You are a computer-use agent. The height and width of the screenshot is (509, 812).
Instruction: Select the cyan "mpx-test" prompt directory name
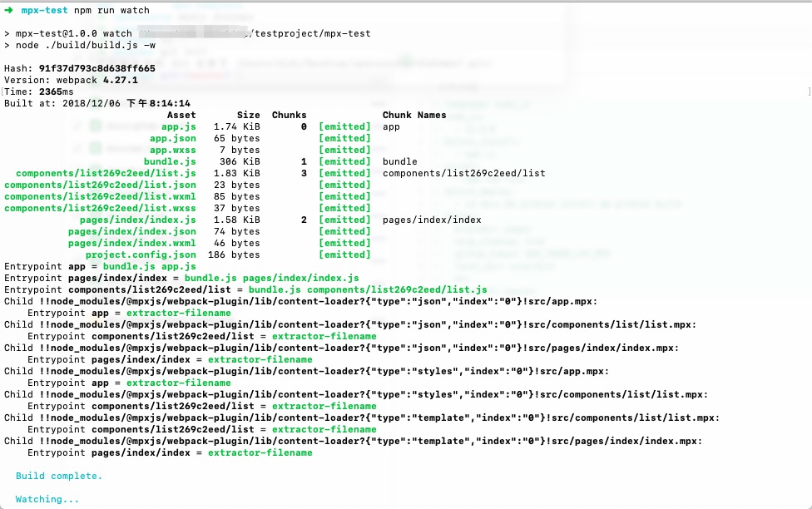(45, 10)
